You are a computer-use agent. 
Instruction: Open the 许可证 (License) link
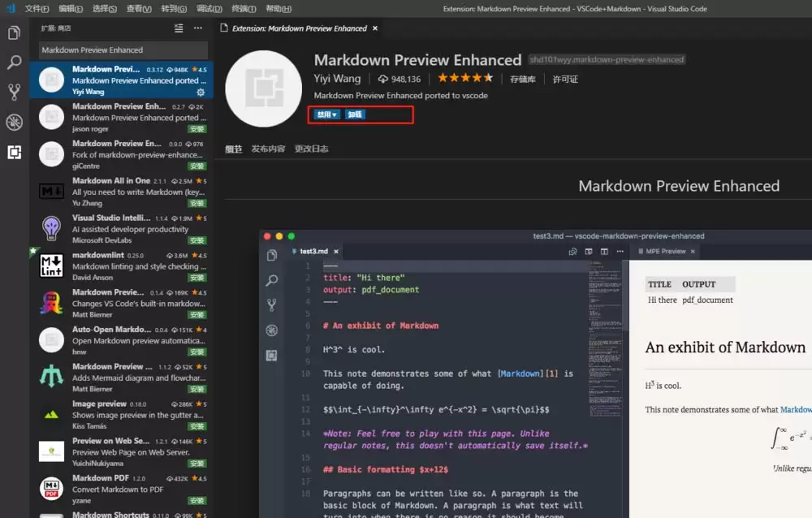click(566, 79)
